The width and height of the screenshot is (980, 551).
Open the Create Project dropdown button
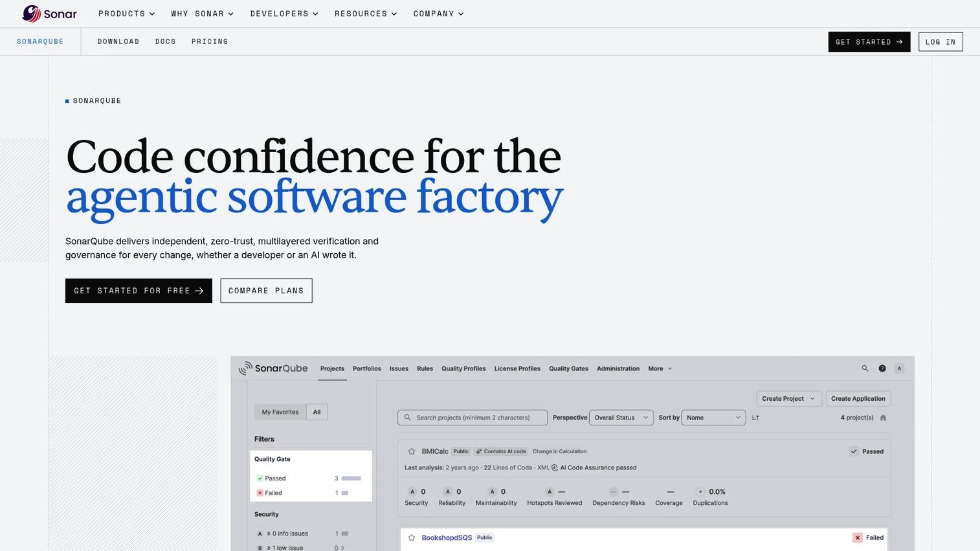click(789, 399)
